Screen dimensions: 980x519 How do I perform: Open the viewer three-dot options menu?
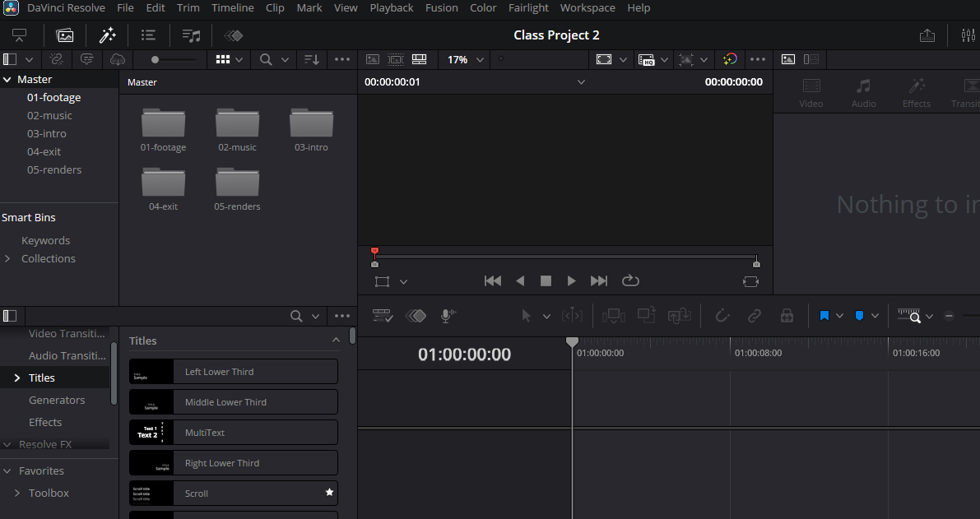point(758,59)
